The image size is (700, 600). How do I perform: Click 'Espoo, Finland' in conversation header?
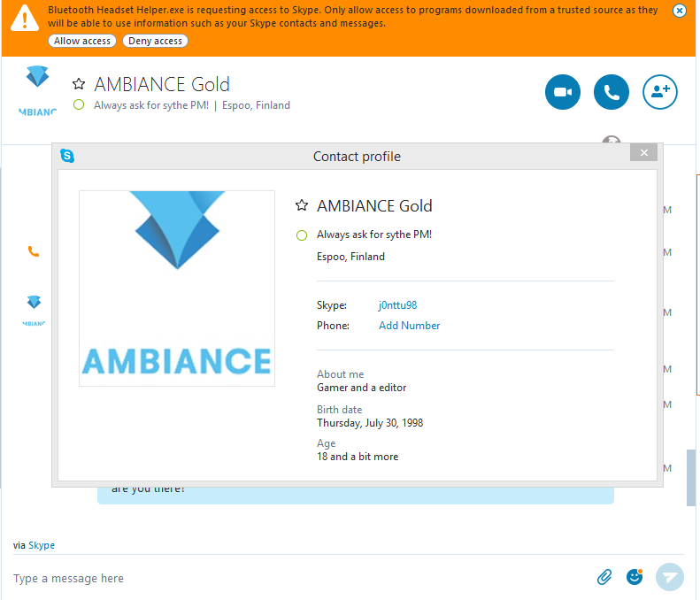pos(257,105)
